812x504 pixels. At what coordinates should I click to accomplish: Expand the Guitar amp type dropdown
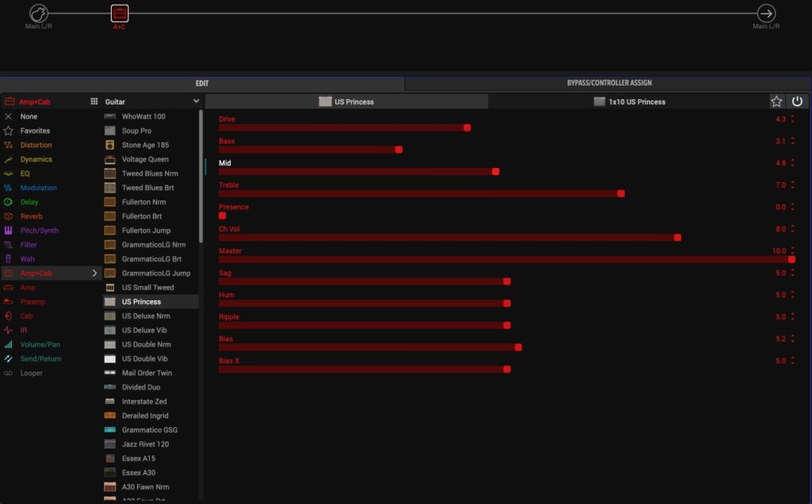[x=196, y=101]
